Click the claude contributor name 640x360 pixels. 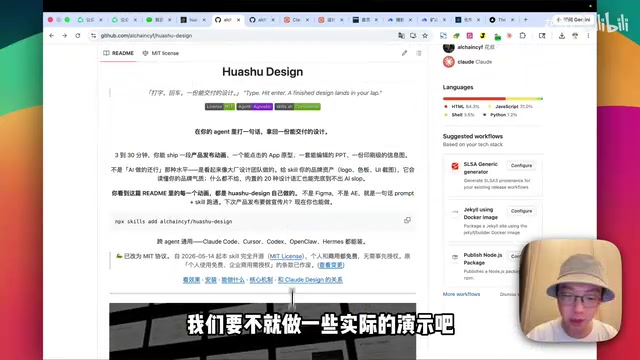466,62
